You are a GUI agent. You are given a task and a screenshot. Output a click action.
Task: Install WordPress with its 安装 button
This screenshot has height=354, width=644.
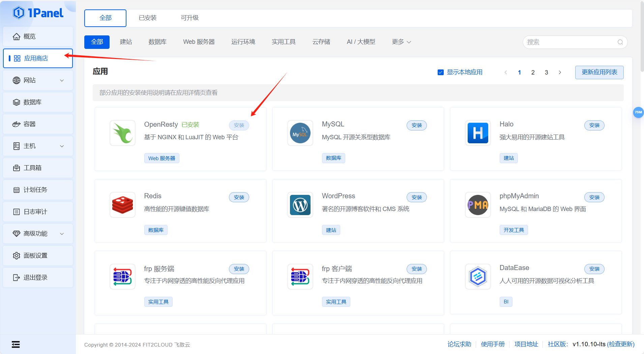pyautogui.click(x=416, y=197)
